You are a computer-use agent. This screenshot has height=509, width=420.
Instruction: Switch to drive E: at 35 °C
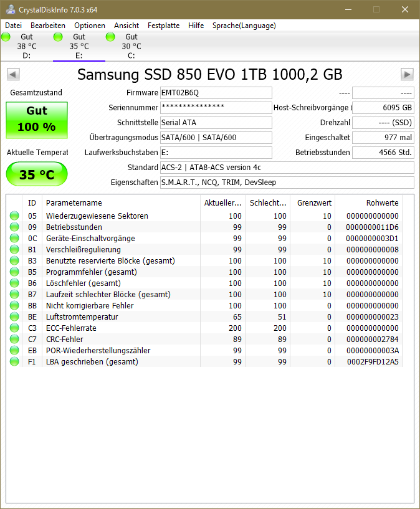coord(79,46)
